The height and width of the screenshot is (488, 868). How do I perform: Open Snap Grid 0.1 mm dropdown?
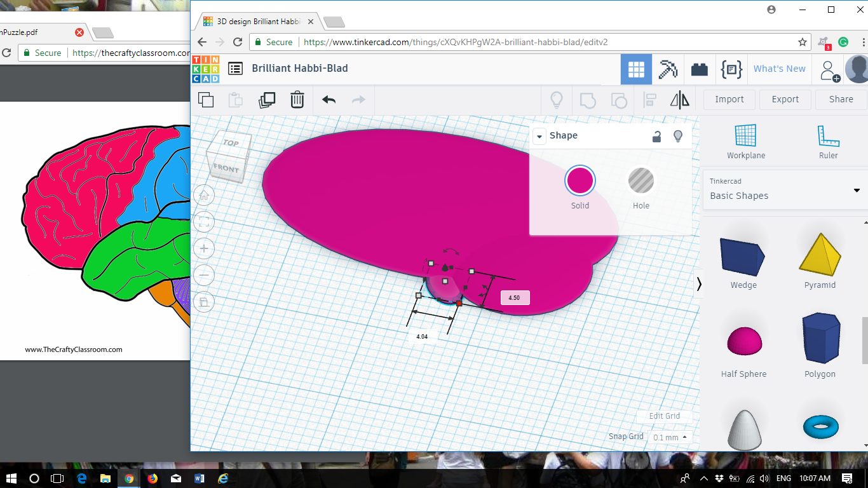pyautogui.click(x=671, y=437)
